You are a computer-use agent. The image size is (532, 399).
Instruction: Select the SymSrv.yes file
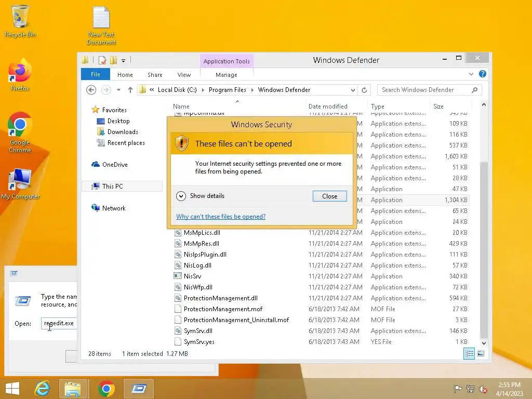pyautogui.click(x=199, y=342)
